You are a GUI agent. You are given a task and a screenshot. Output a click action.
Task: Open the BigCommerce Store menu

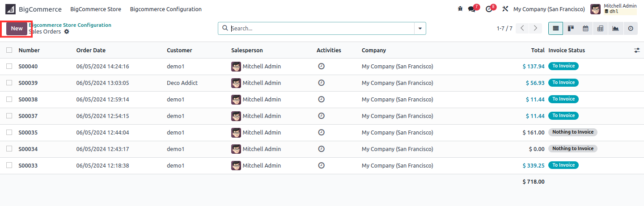96,9
